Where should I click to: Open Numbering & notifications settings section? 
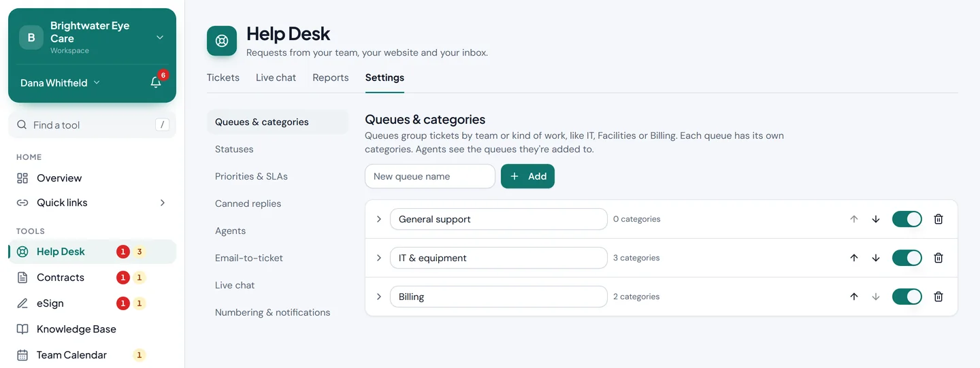(278, 312)
